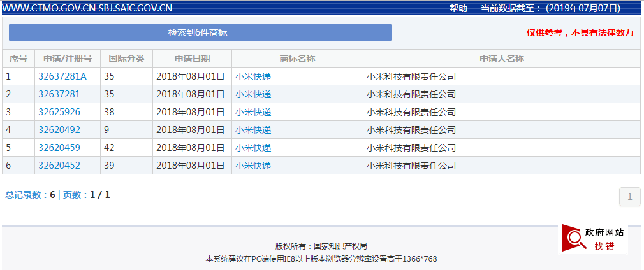This screenshot has width=644, height=270.
Task: Select international class 38 cell
Action: (x=126, y=112)
